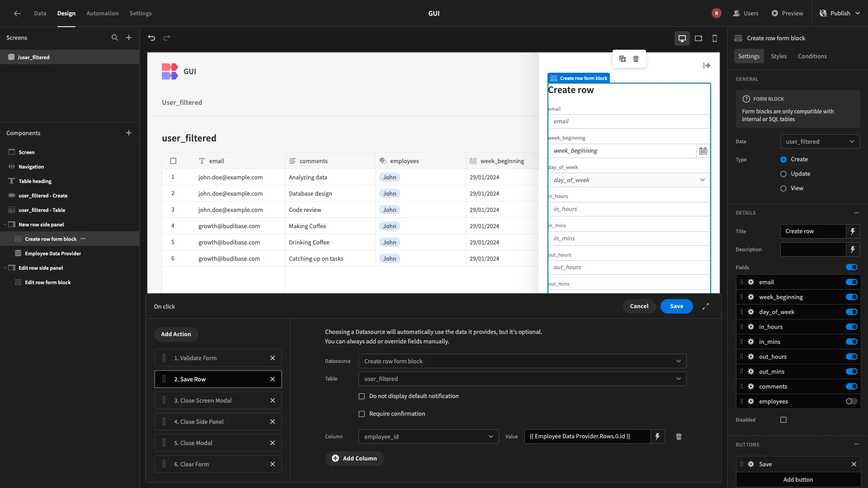Open the more options dots for Create row form block
This screenshot has width=868, height=488.
point(83,239)
